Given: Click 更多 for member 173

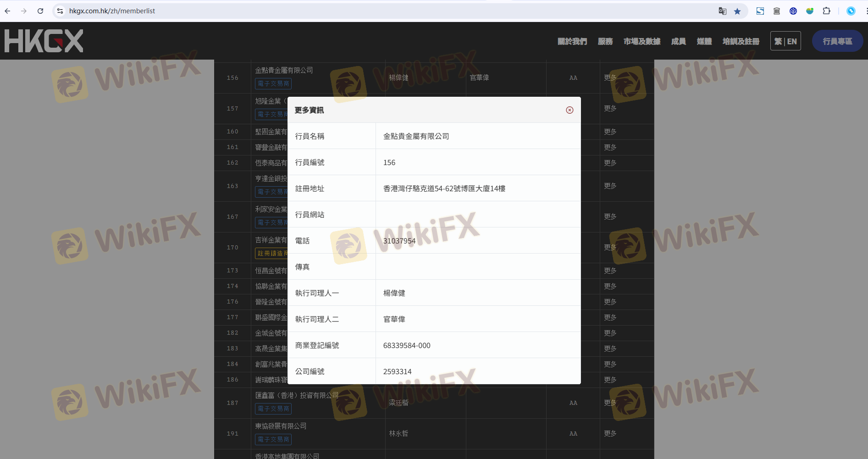Looking at the screenshot, I should click(610, 271).
